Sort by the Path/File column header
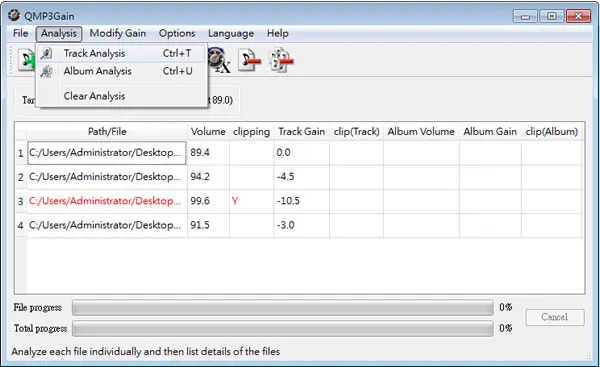600x367 pixels. 107,132
